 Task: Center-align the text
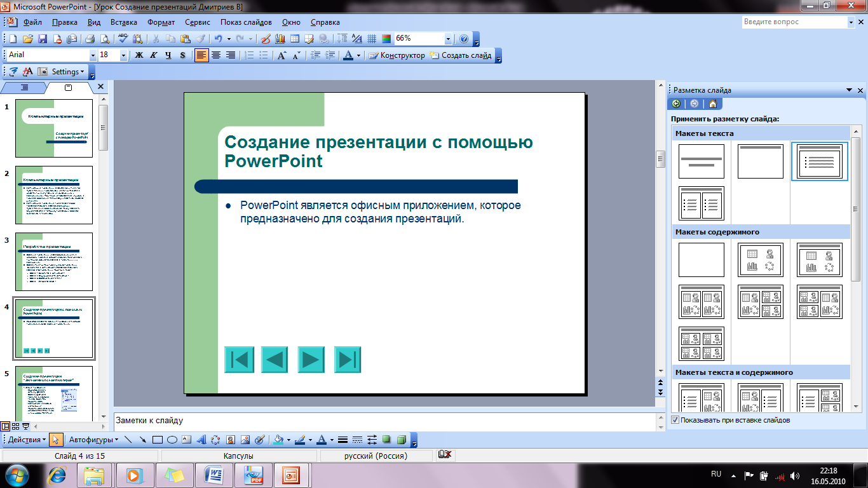[x=216, y=55]
